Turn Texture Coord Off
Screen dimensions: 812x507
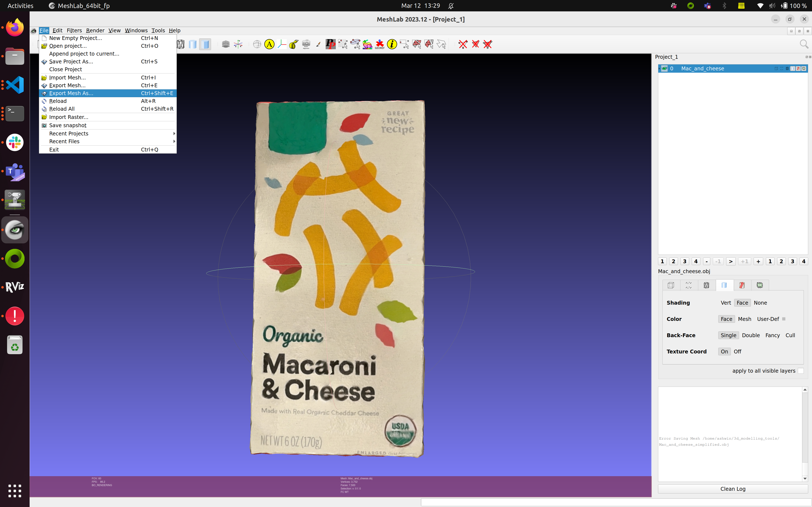click(x=738, y=351)
